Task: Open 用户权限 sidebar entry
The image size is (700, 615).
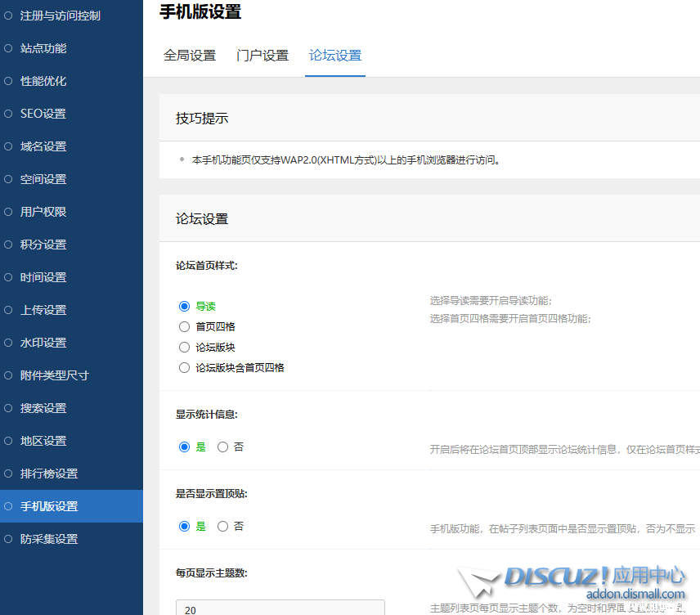Action: [x=43, y=212]
